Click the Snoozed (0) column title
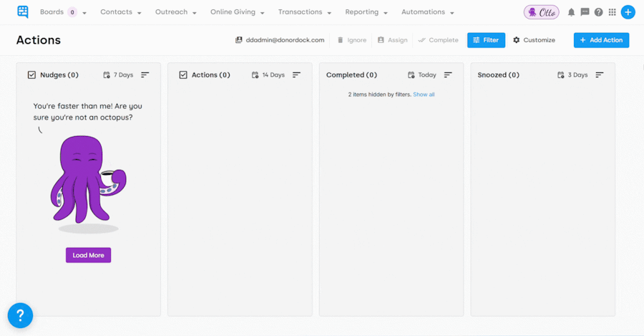 coord(498,75)
